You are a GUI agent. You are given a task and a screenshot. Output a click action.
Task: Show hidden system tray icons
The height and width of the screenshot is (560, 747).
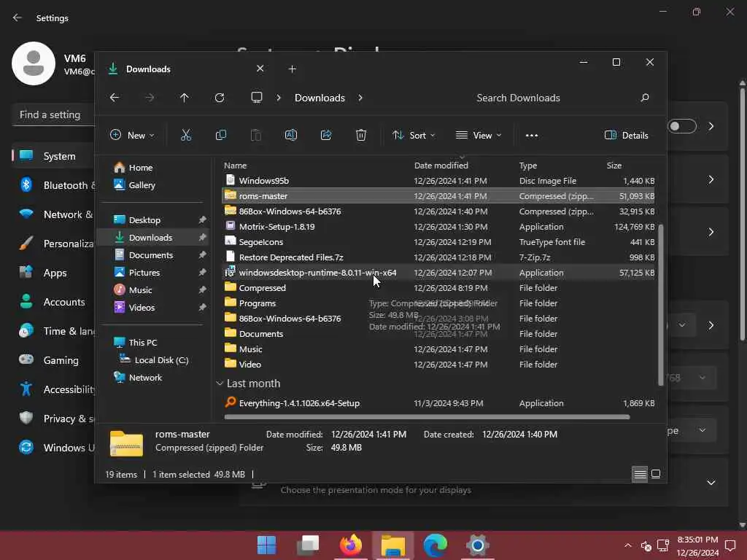point(628,545)
